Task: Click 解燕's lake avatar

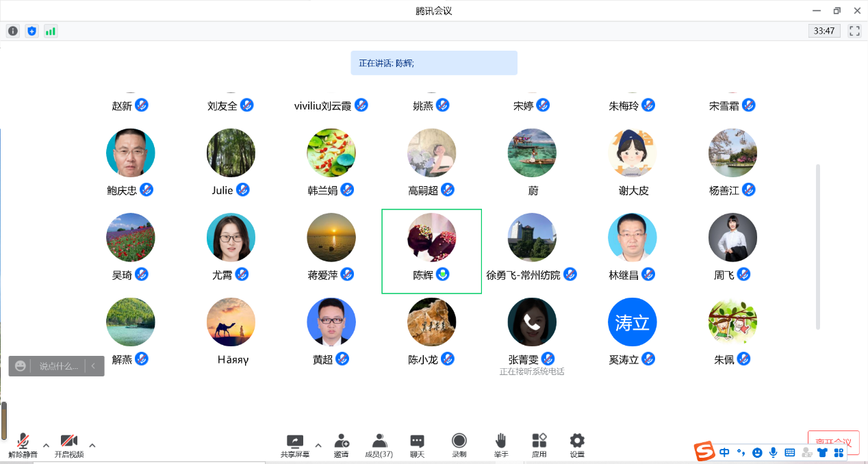Action: pos(131,322)
